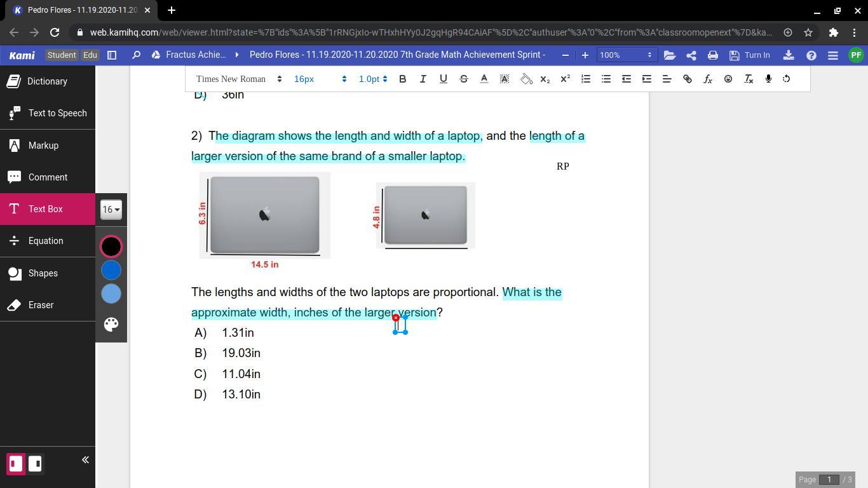Open the Times New Roman font dropdown

(x=238, y=79)
